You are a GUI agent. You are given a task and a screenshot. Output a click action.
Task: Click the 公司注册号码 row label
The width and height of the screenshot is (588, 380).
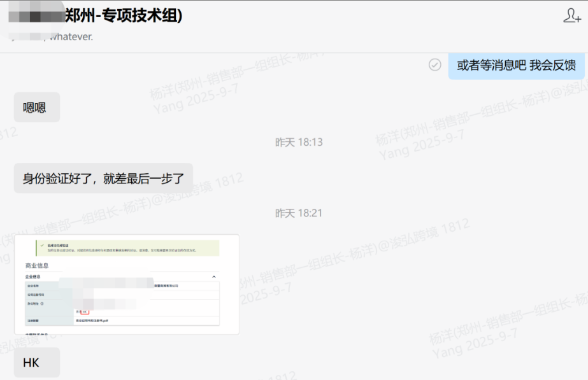[34, 295]
